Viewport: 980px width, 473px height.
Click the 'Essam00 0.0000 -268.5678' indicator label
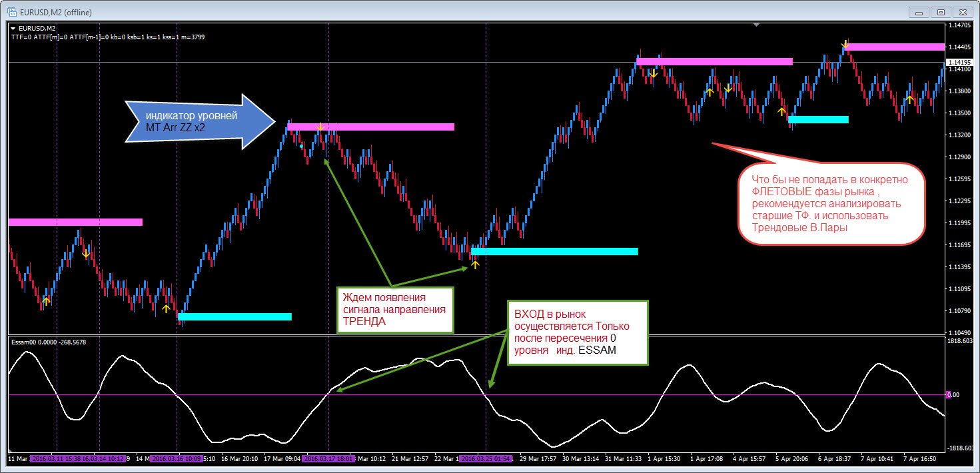click(48, 342)
